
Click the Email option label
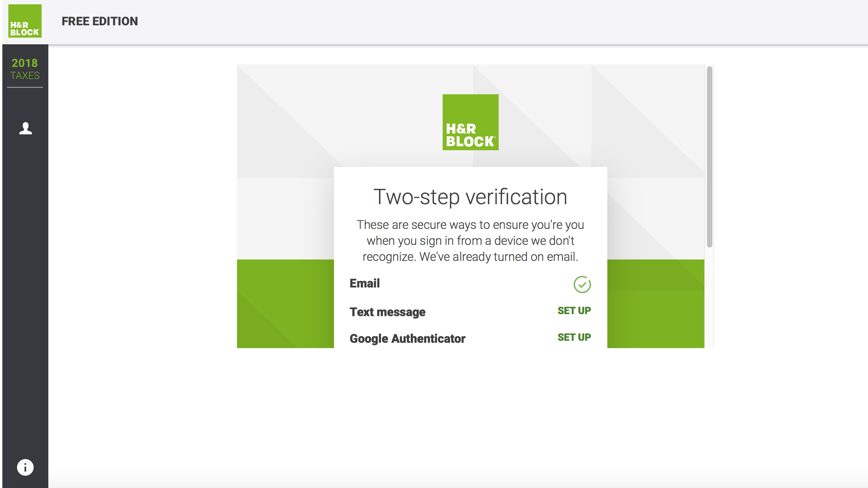tap(365, 283)
